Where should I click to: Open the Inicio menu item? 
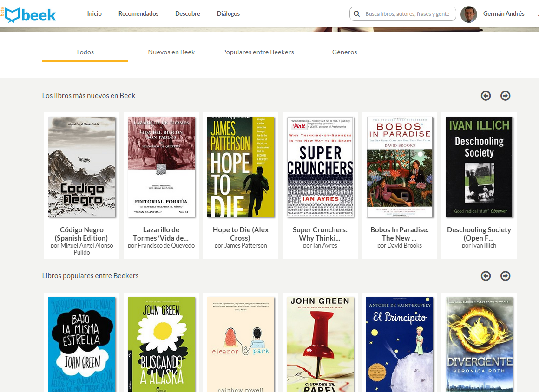tap(94, 14)
